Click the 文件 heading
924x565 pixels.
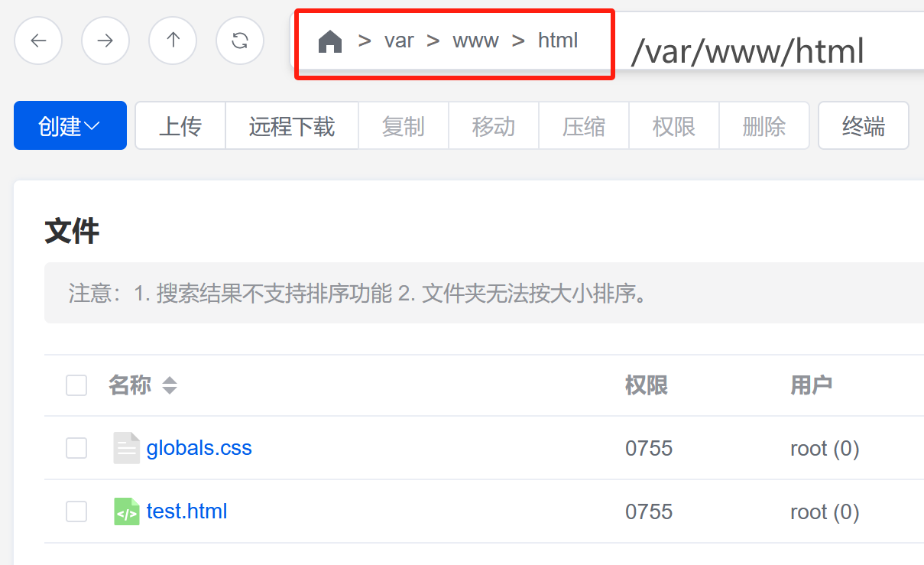click(x=72, y=230)
